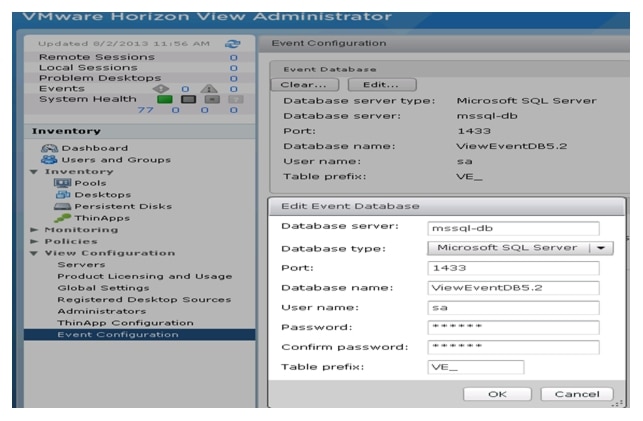Open Product Licensing and Usage

[145, 276]
